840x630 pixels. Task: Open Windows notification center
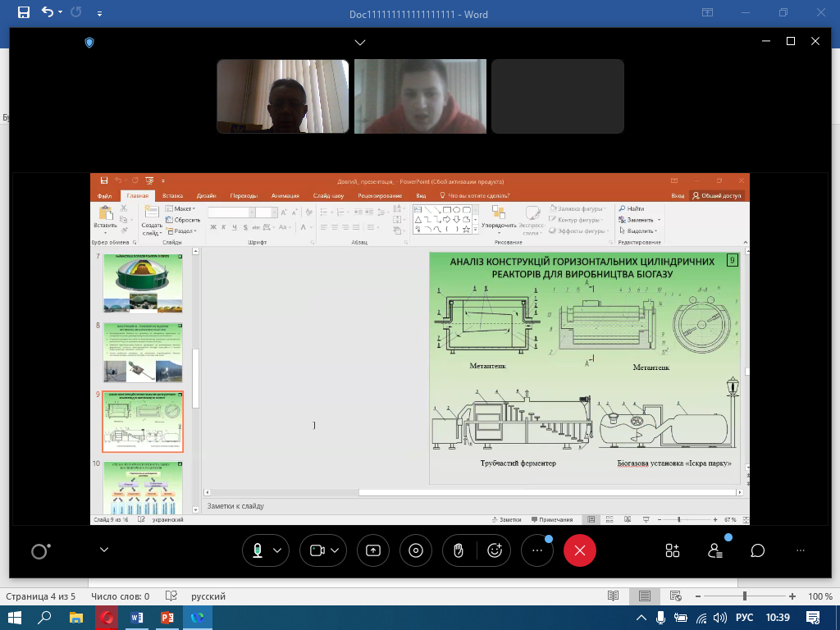(813, 618)
